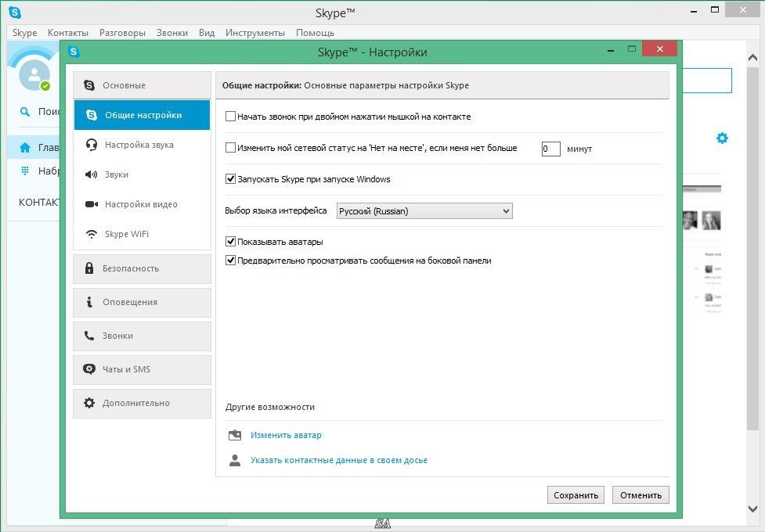765x532 pixels.
Task: Minimize the main Skype window
Action: [x=693, y=11]
